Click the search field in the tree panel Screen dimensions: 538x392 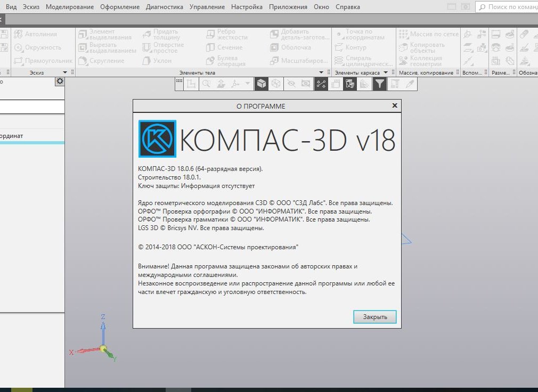(32, 107)
